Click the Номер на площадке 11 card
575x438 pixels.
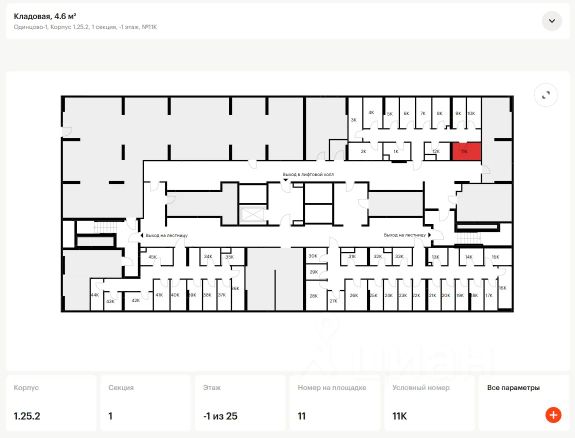(335, 403)
